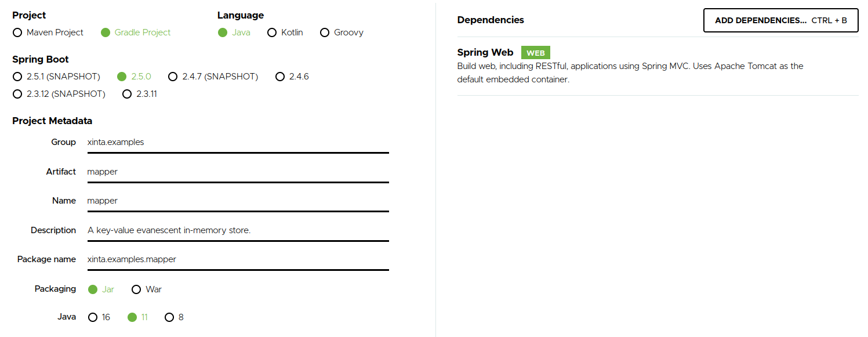The image size is (868, 337).
Task: Click the Package name field
Action: coord(238,259)
